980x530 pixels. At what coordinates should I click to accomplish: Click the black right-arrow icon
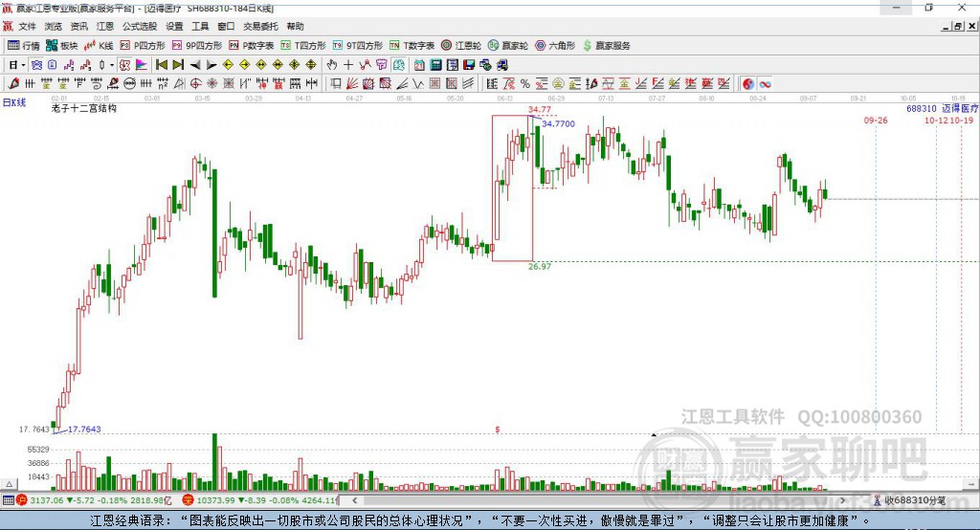(x=212, y=65)
